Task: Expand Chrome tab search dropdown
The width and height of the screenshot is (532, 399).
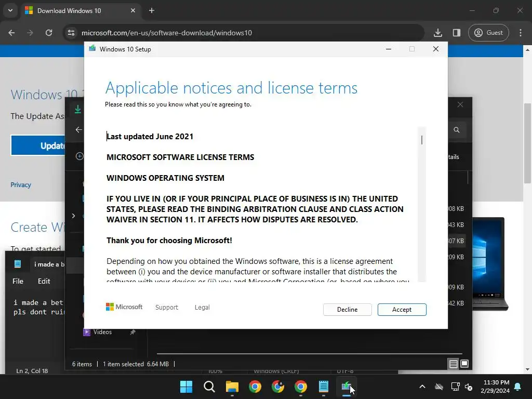Action: point(10,10)
